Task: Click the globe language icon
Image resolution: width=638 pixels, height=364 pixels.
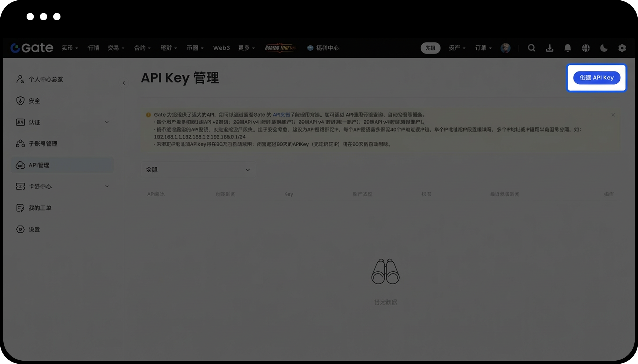Action: (x=586, y=48)
